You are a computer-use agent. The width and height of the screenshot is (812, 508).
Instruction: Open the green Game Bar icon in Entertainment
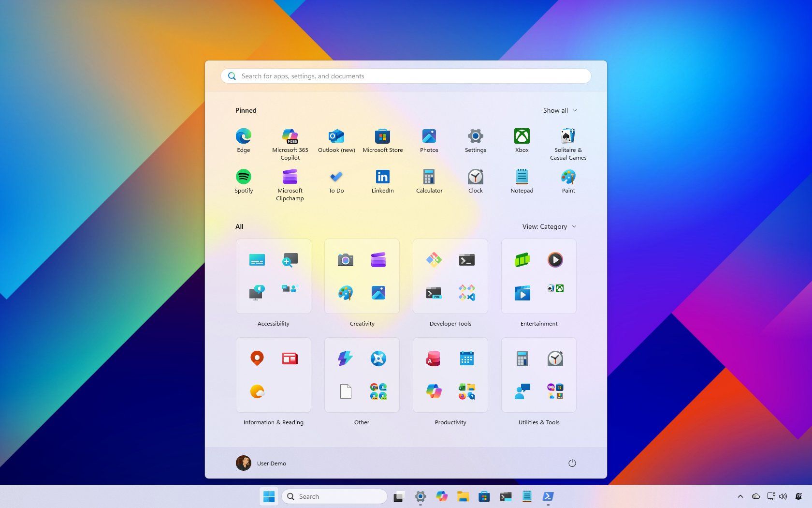pos(522,260)
